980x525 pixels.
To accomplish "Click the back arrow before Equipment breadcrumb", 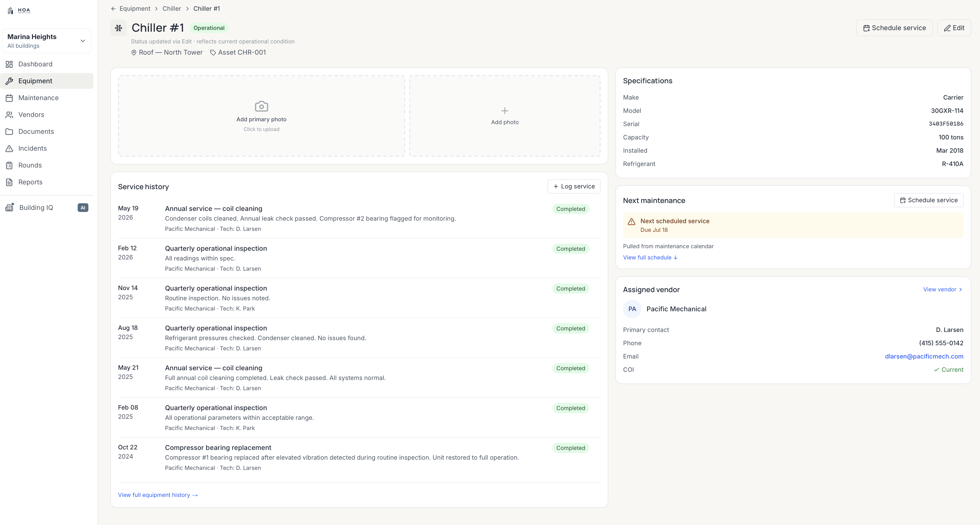I will [113, 9].
